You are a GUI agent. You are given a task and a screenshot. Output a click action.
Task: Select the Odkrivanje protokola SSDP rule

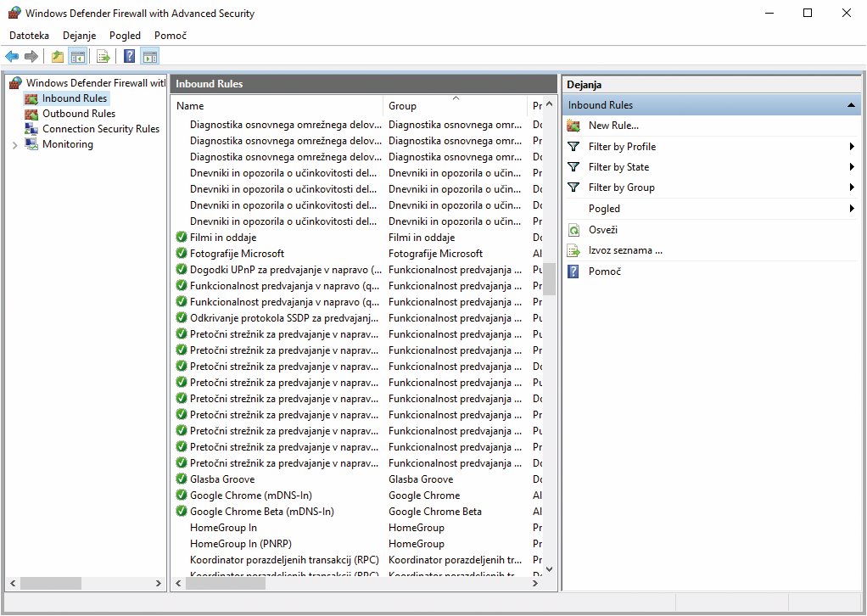point(284,318)
